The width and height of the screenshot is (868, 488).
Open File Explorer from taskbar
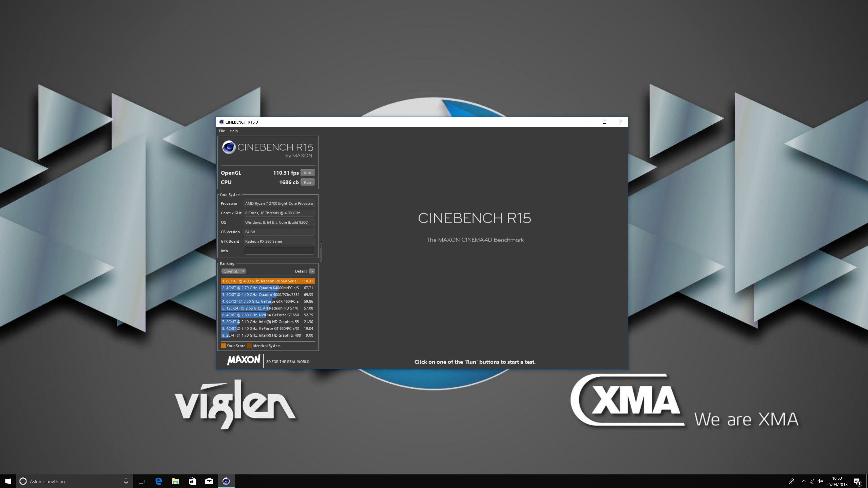[175, 481]
